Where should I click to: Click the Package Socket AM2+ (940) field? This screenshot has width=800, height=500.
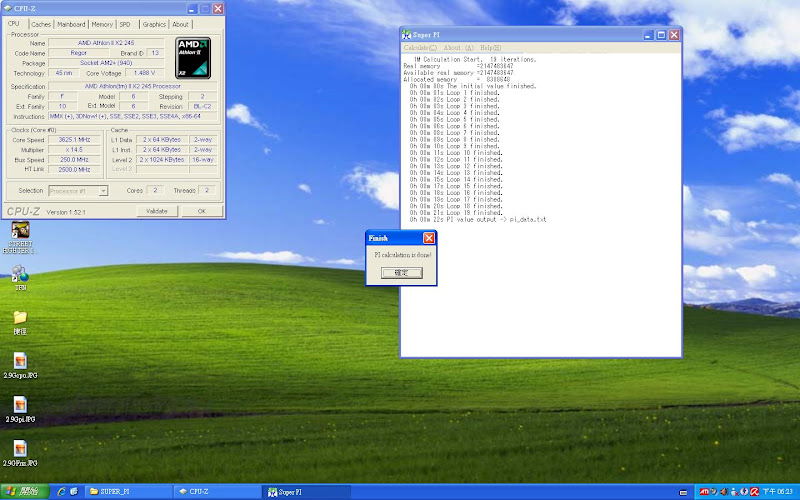[x=106, y=63]
